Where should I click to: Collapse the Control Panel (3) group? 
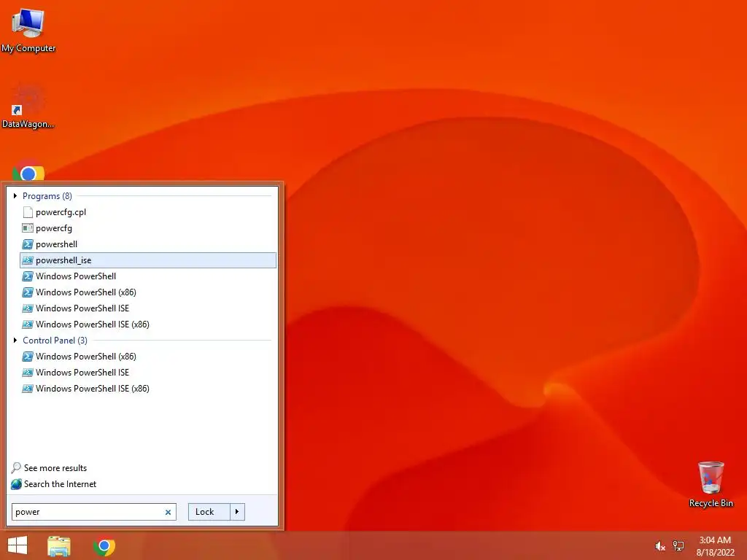point(15,340)
